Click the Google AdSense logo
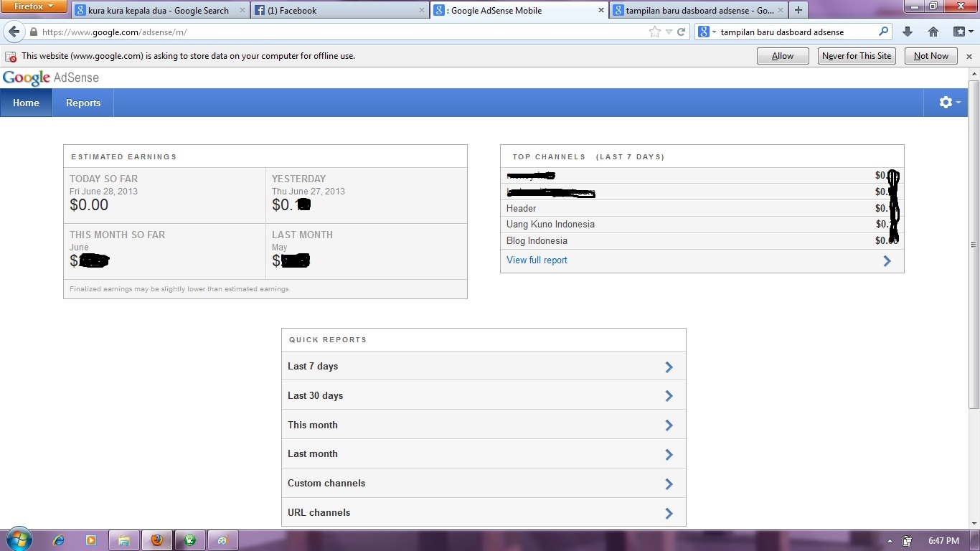Viewport: 980px width, 551px height. click(50, 77)
